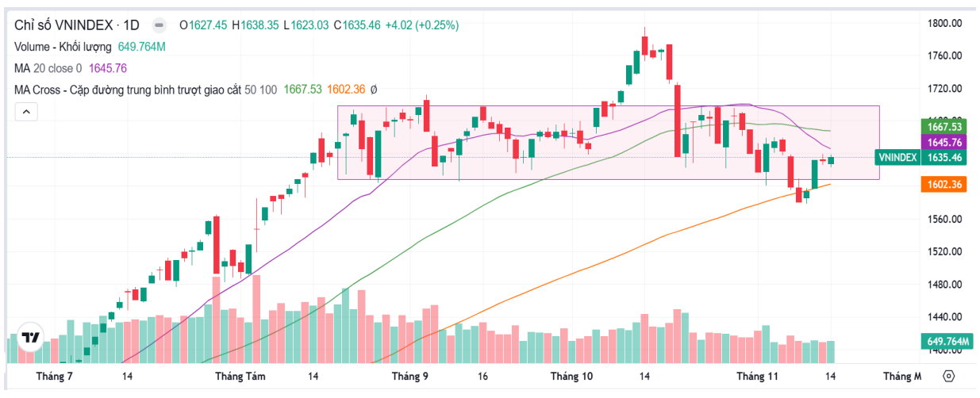Screen dimensions: 980x398
Task: Click the 649.764M volume axis label
Action: [x=947, y=342]
